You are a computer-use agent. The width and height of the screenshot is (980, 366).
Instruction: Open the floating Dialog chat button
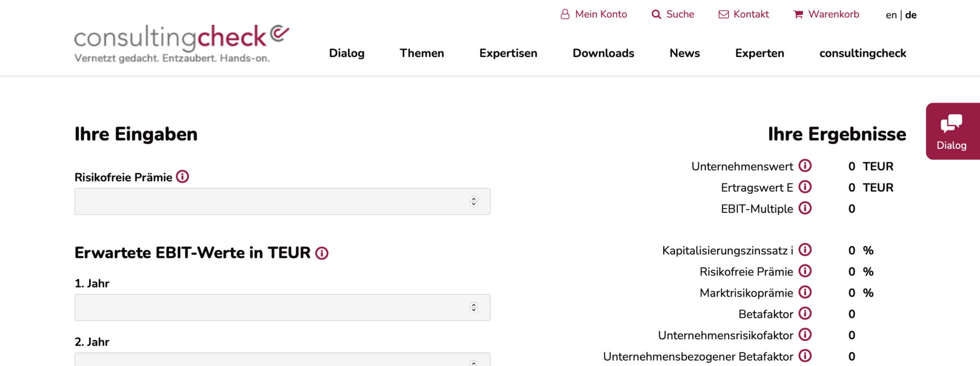952,131
